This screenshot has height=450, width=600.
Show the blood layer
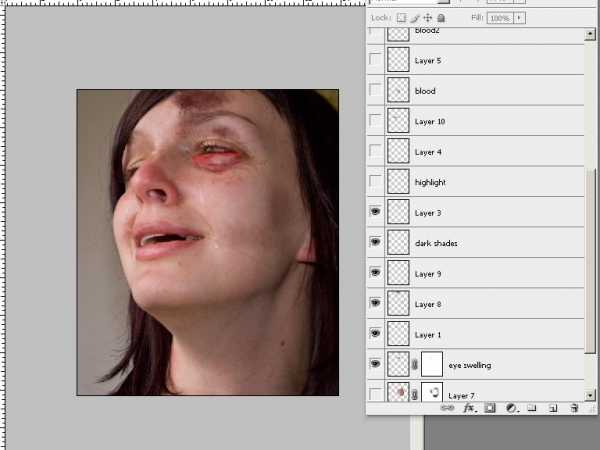[x=375, y=90]
